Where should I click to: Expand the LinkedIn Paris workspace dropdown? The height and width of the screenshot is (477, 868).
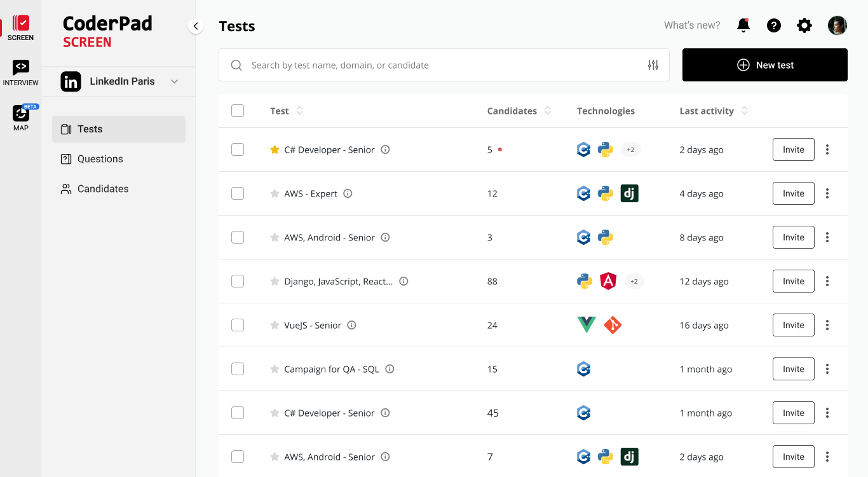click(x=174, y=81)
